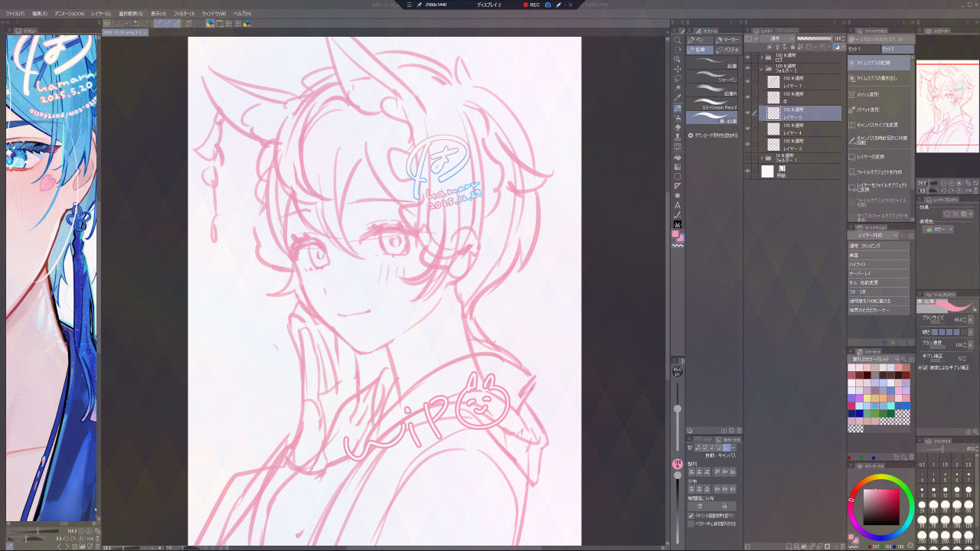Image resolution: width=980 pixels, height=551 pixels.
Task: Select the Eraser tool
Action: [x=678, y=127]
